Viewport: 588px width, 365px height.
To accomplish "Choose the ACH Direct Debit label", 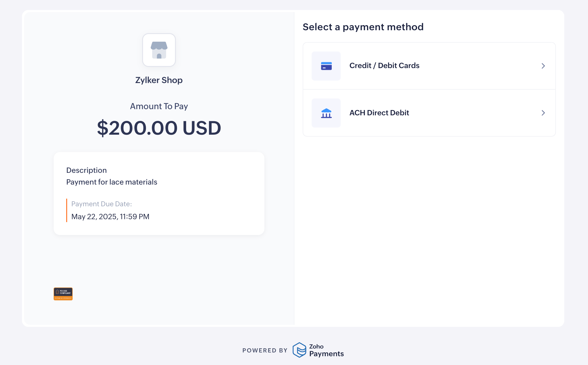I will click(x=379, y=113).
